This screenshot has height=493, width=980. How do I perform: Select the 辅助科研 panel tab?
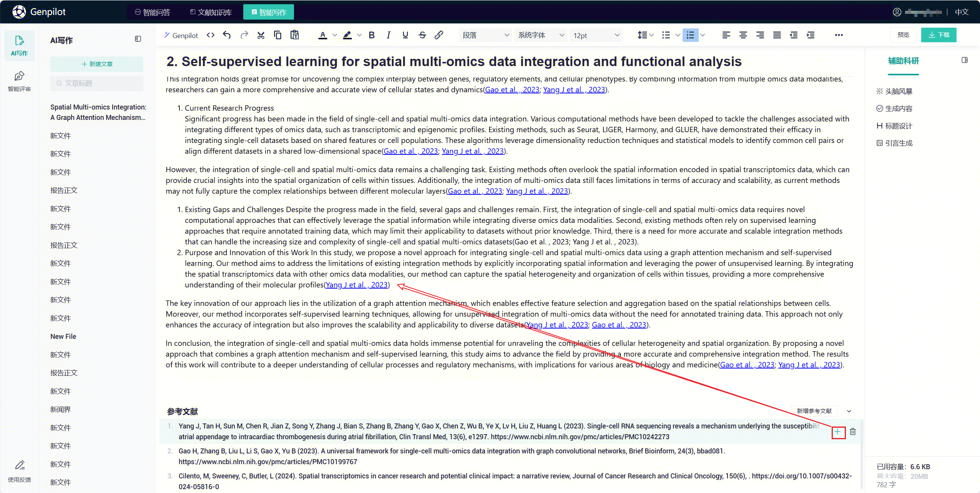[903, 61]
